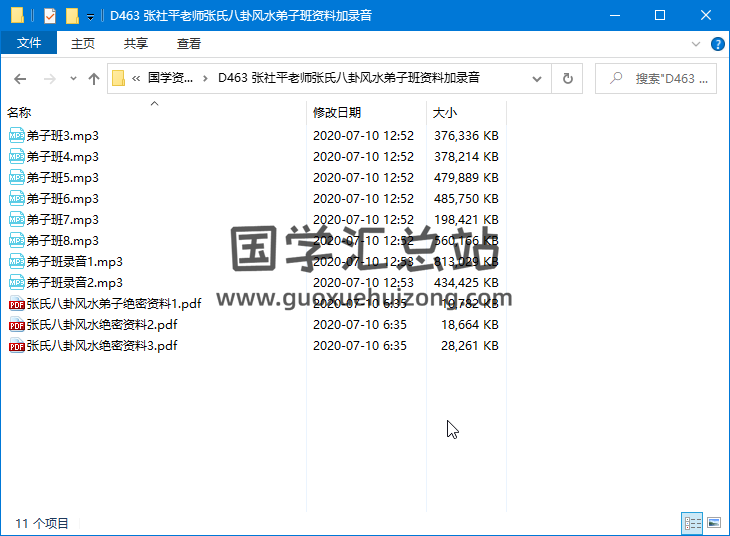Click the Properties icon in quick access toolbar
Viewport: 730px width, 536px height.
click(x=50, y=16)
